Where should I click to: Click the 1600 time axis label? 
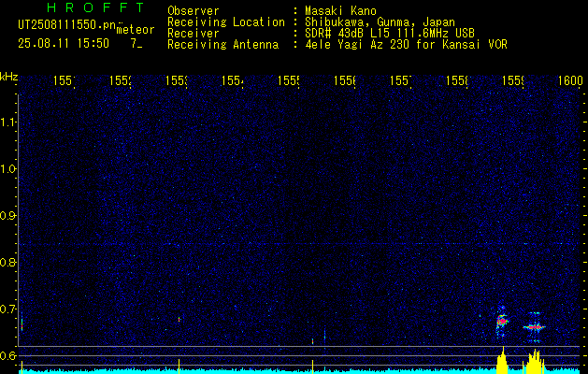click(x=570, y=80)
